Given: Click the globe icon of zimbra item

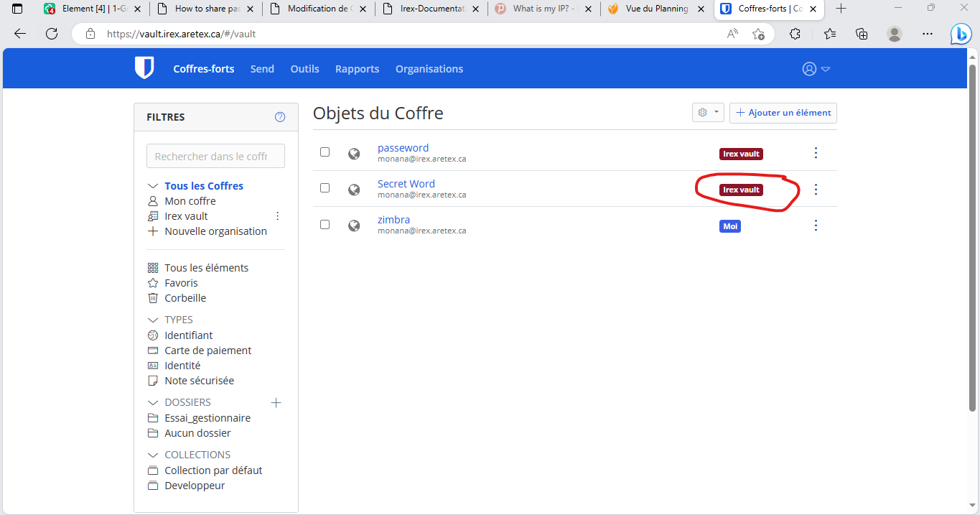Looking at the screenshot, I should (x=354, y=226).
